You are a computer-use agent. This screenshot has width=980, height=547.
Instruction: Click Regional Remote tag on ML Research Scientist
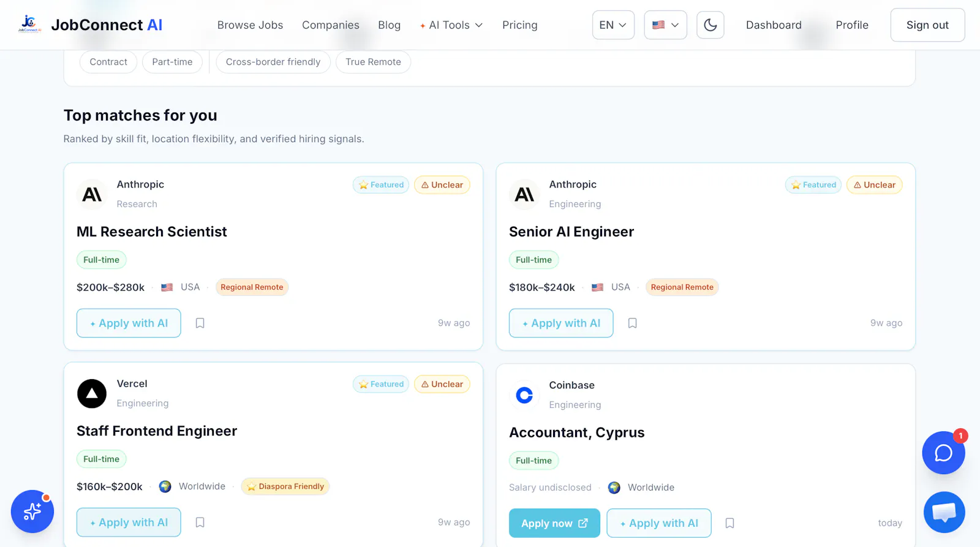(252, 287)
